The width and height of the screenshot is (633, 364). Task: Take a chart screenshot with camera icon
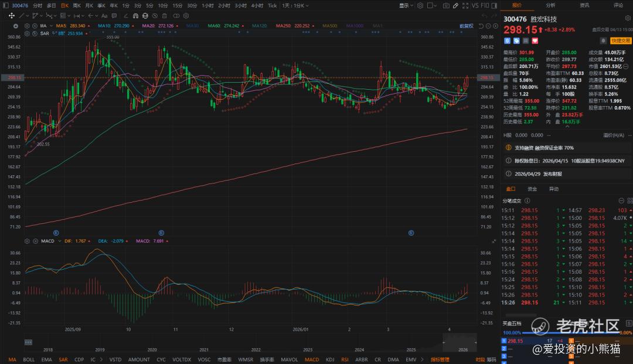pyautogui.click(x=446, y=6)
